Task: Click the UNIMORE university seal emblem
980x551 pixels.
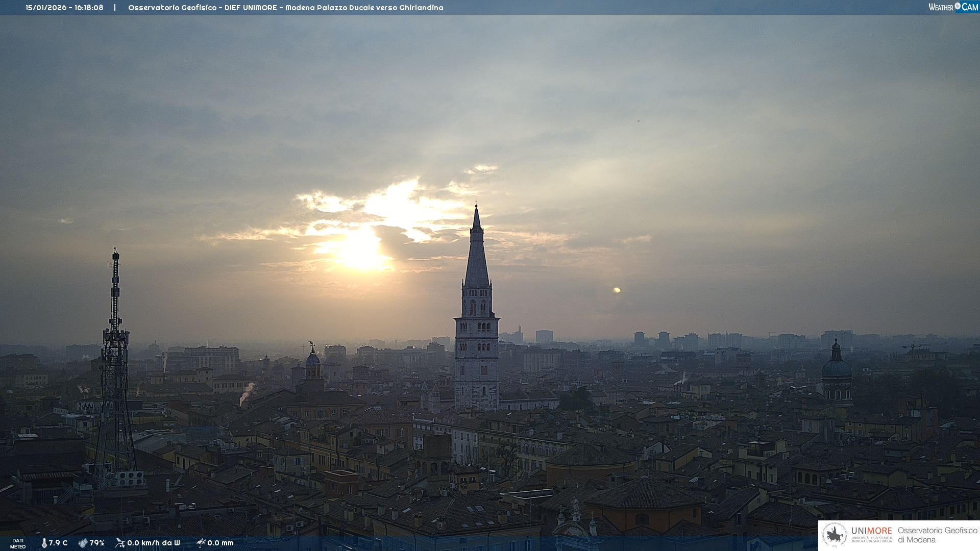Action: click(835, 535)
